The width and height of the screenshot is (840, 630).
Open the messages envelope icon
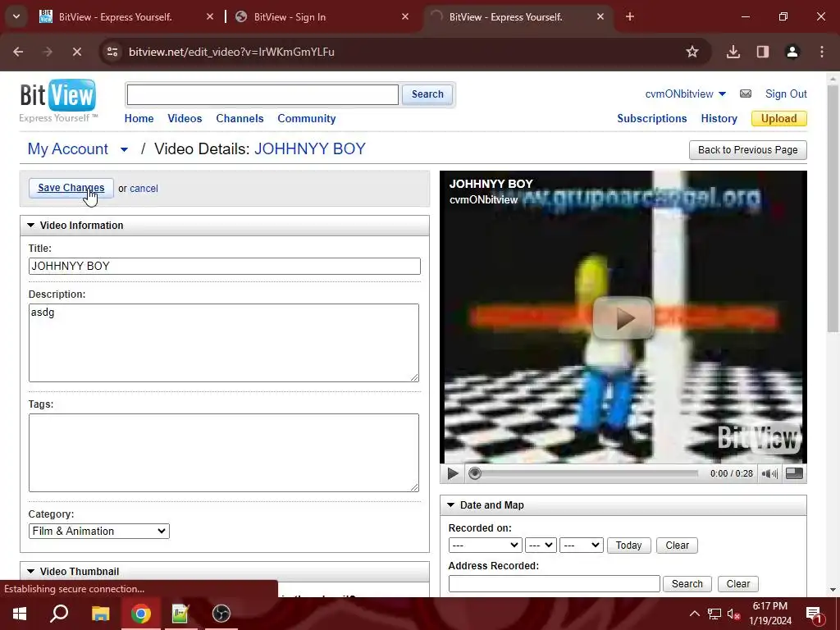click(x=745, y=94)
